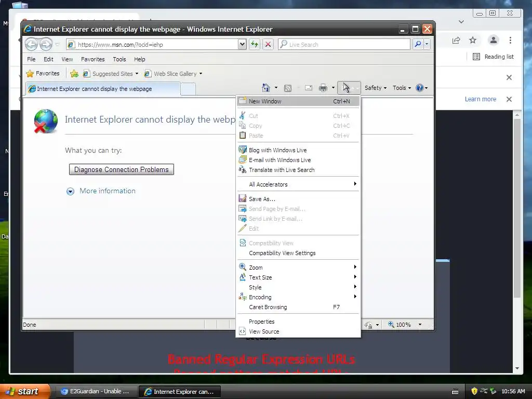Open the File menu
This screenshot has height=399, width=532.
[x=31, y=59]
